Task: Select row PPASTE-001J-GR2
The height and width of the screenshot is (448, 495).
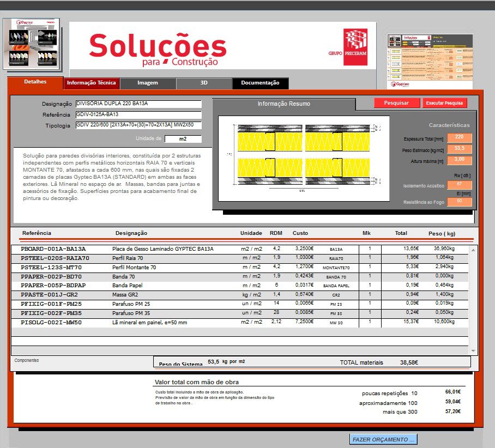Action: (240, 295)
